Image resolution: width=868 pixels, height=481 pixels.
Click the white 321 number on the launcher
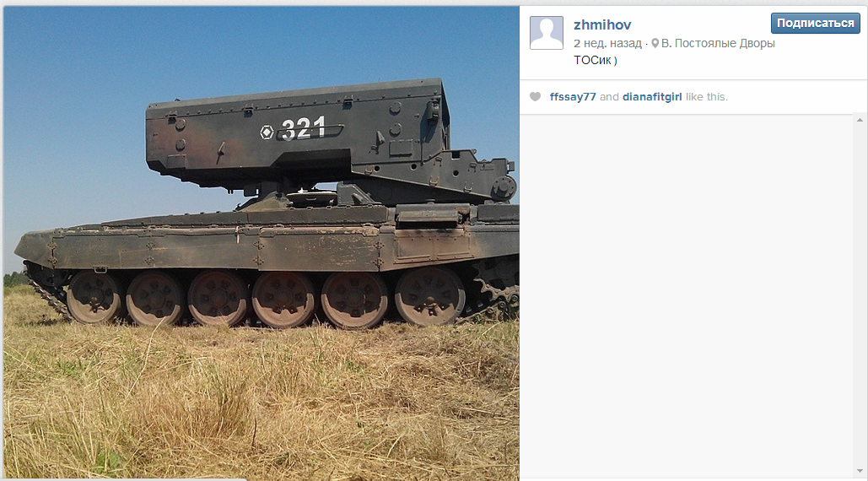point(304,128)
